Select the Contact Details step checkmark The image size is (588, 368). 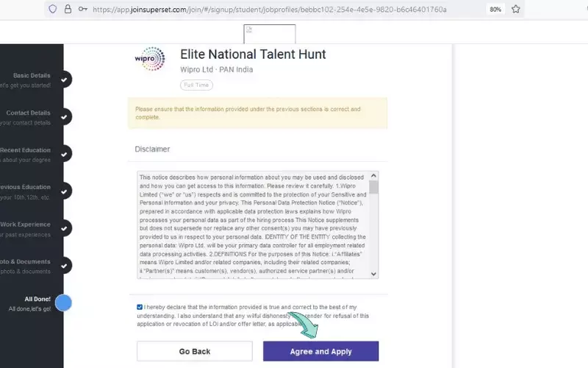click(x=64, y=117)
